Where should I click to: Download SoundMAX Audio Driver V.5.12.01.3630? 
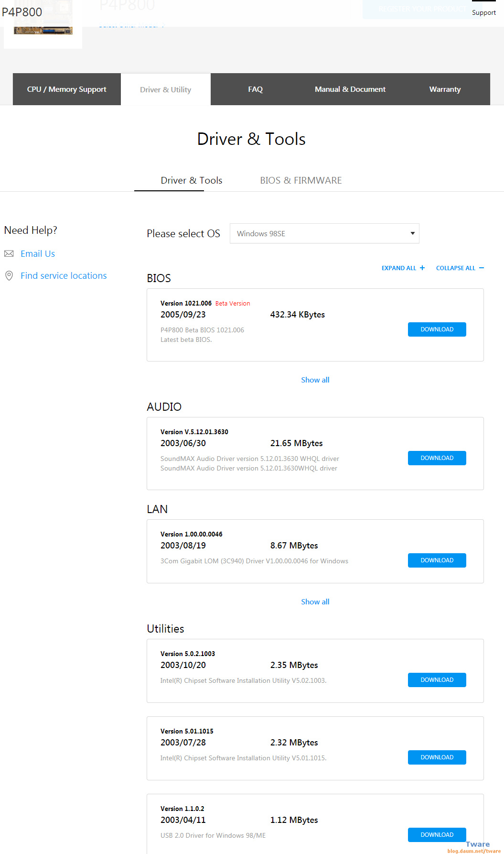pos(437,458)
